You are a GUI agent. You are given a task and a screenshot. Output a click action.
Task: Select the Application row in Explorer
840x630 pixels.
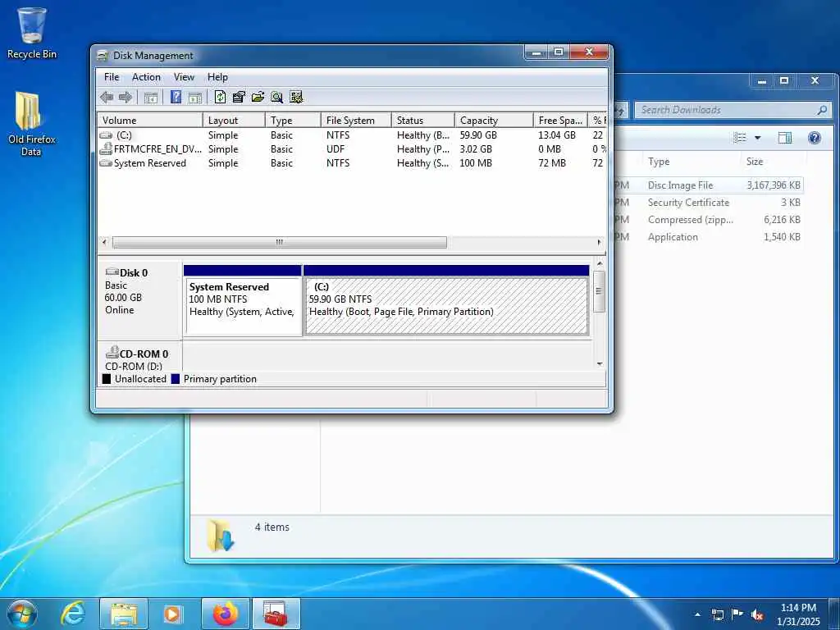pos(707,237)
